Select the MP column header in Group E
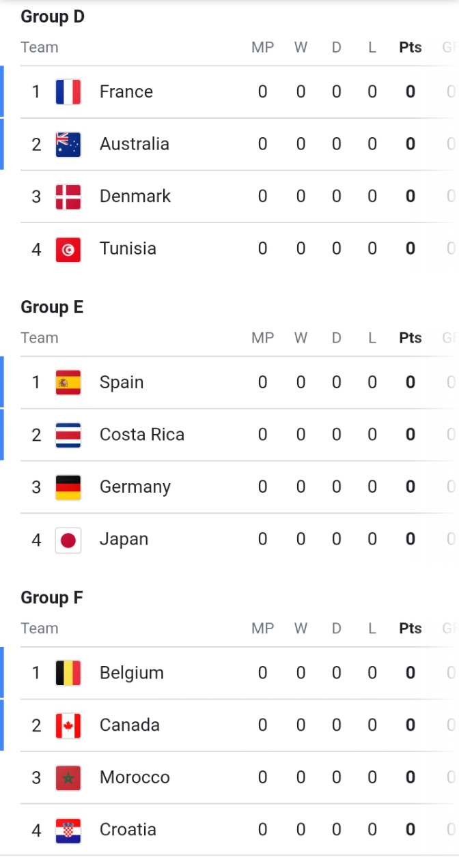Viewport: 459px width, 868px height. [x=263, y=338]
